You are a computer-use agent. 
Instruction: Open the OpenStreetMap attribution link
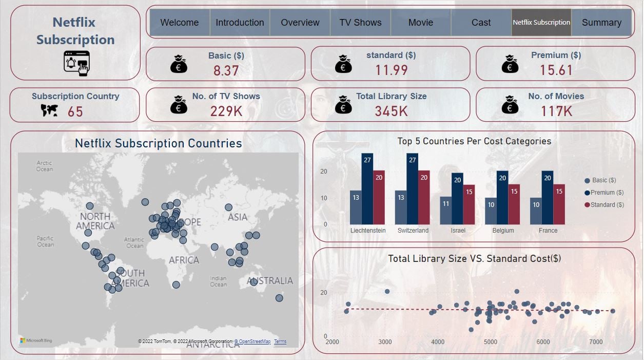pyautogui.click(x=252, y=342)
